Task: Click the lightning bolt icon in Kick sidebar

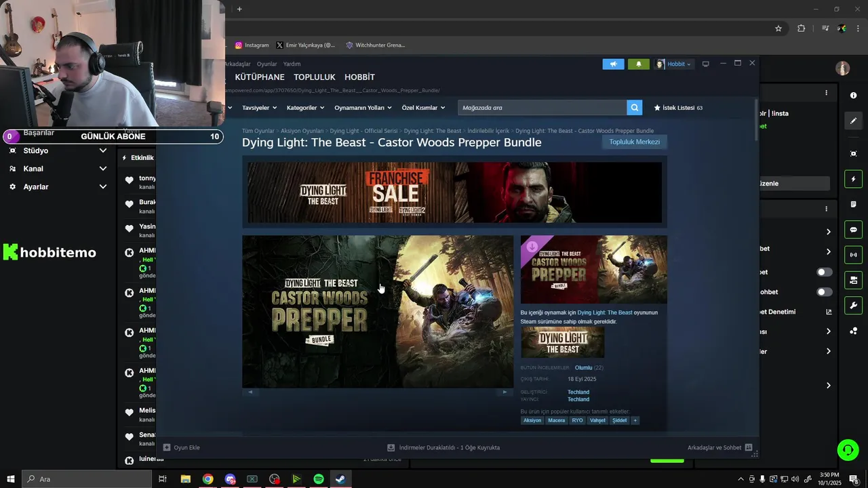Action: tap(853, 179)
